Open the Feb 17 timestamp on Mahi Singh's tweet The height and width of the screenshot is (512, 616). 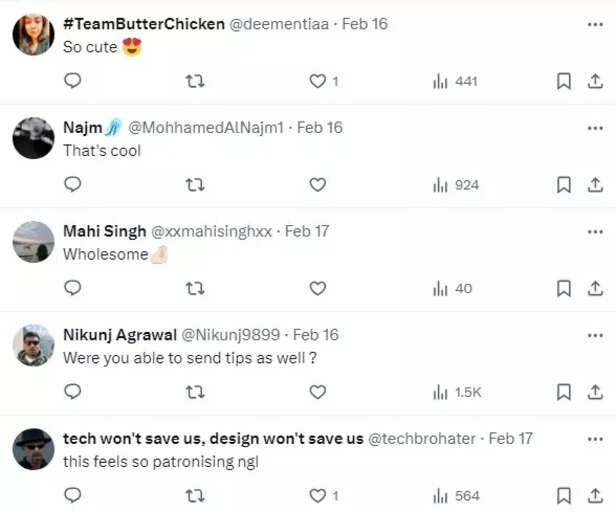(307, 231)
